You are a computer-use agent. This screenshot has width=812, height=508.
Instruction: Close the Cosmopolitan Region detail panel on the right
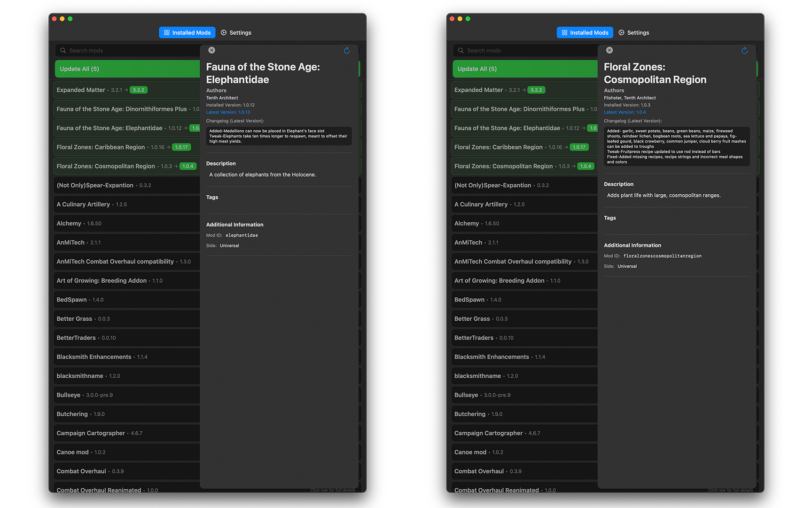609,50
